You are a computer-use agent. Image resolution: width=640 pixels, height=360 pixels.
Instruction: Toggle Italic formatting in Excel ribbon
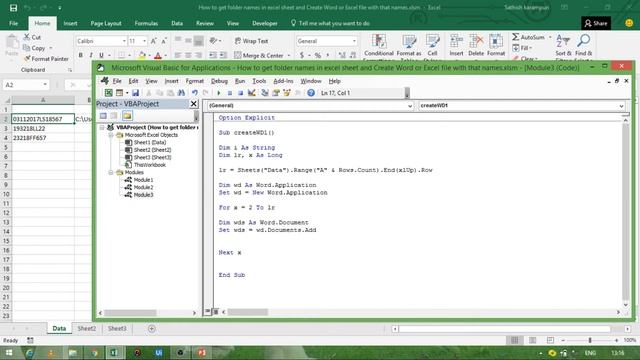[x=91, y=55]
